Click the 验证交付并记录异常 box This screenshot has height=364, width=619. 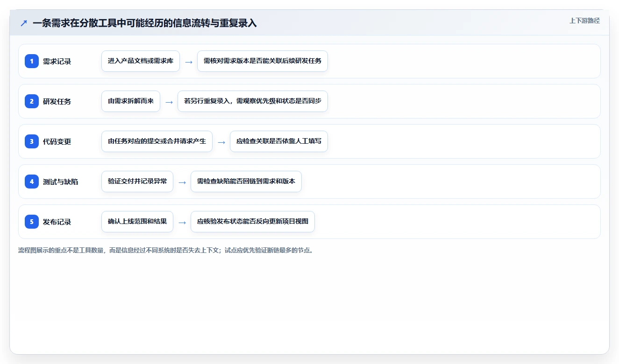pyautogui.click(x=137, y=182)
